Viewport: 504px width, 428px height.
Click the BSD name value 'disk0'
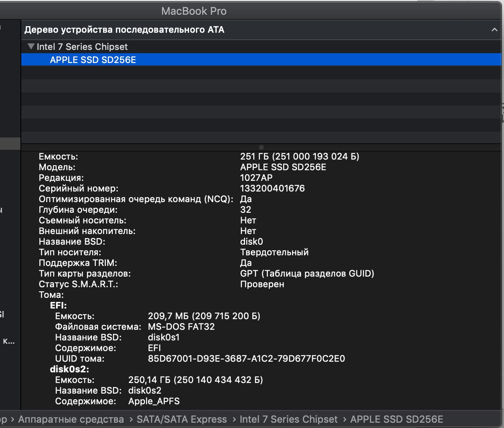point(252,242)
